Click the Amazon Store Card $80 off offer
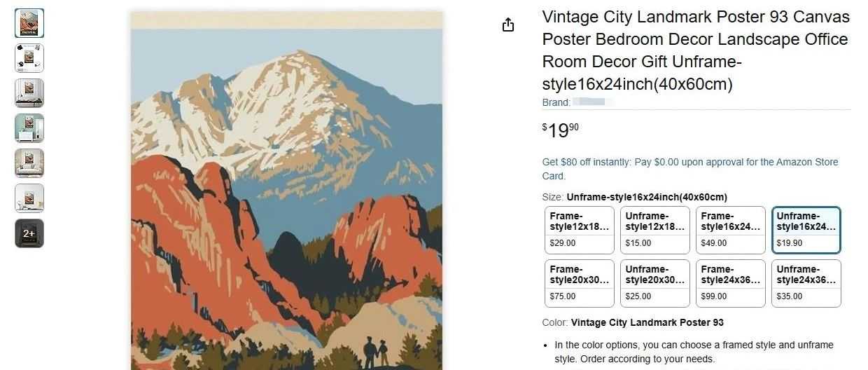 690,169
